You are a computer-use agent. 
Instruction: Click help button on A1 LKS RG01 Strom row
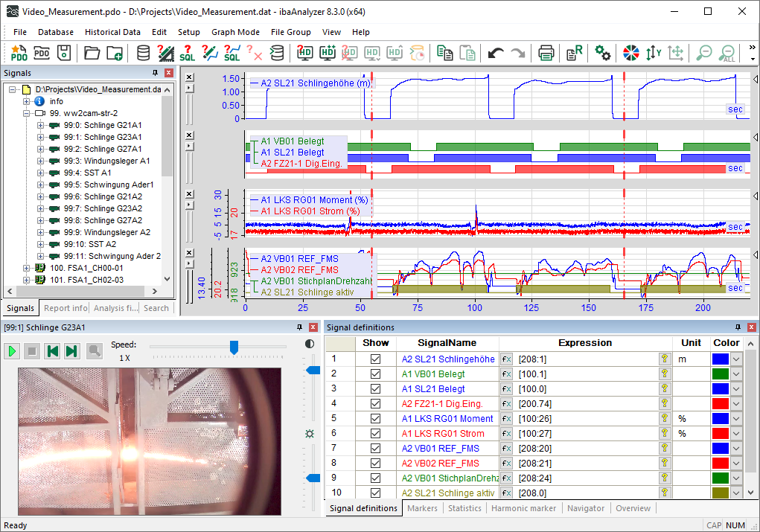click(665, 434)
